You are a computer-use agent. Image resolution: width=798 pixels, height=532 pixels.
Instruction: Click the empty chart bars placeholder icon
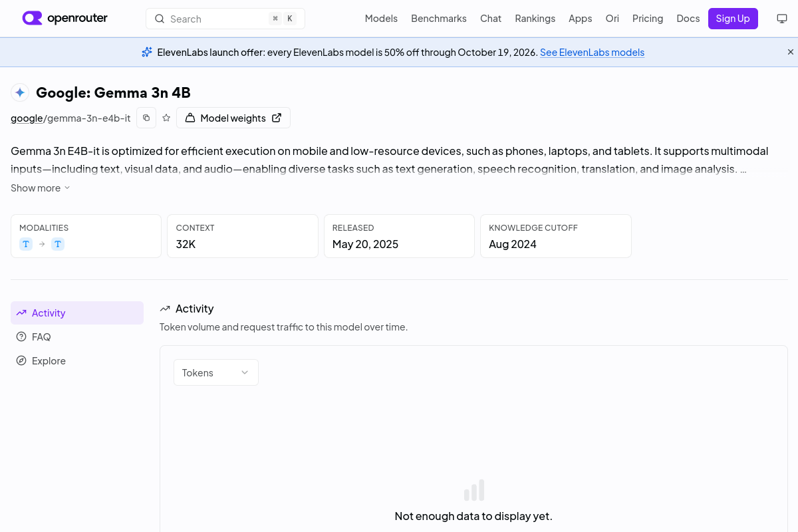click(473, 491)
